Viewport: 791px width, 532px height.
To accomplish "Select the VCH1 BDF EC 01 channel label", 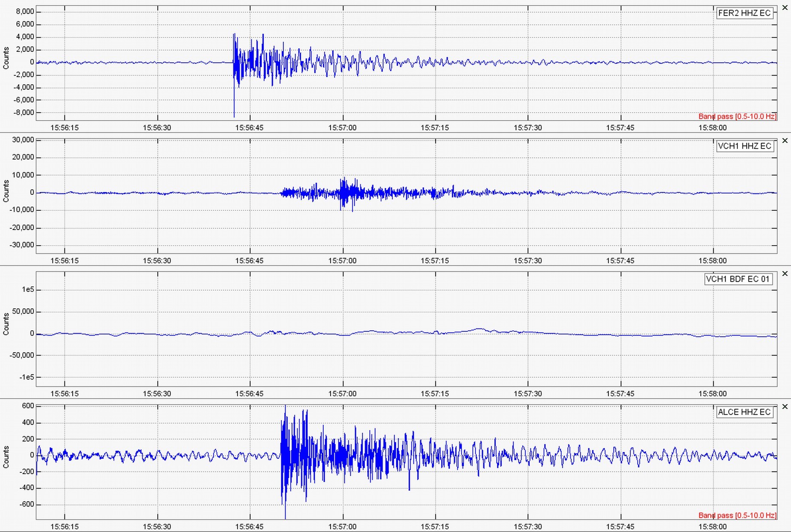I will click(x=739, y=279).
